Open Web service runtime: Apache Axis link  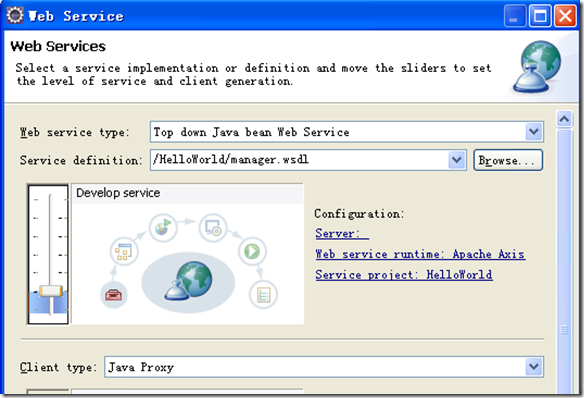coord(420,254)
